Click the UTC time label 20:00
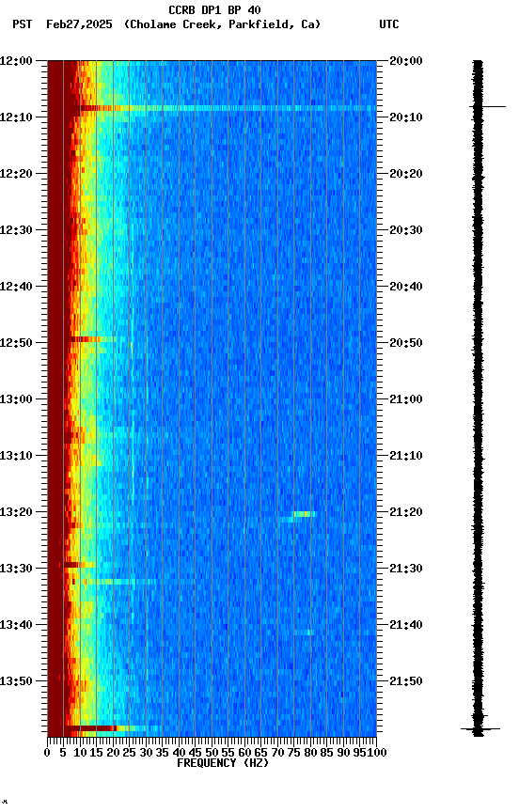This screenshot has width=519, height=812. 405,61
